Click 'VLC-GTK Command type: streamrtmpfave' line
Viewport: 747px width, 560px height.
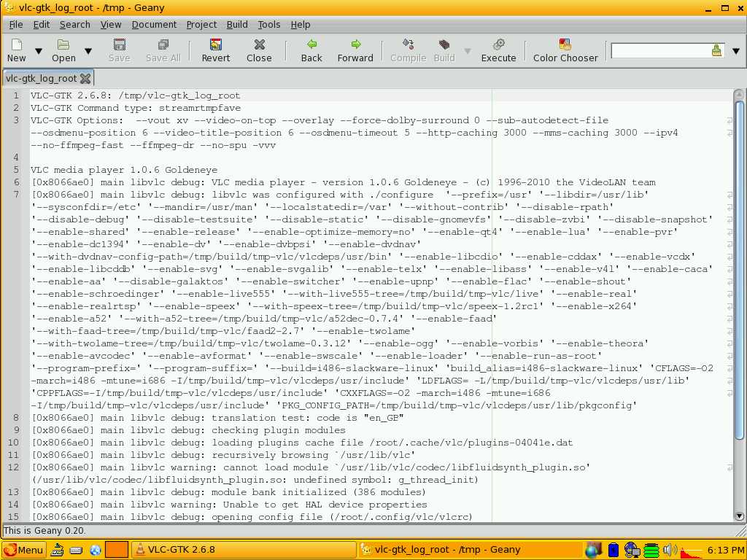[136, 108]
